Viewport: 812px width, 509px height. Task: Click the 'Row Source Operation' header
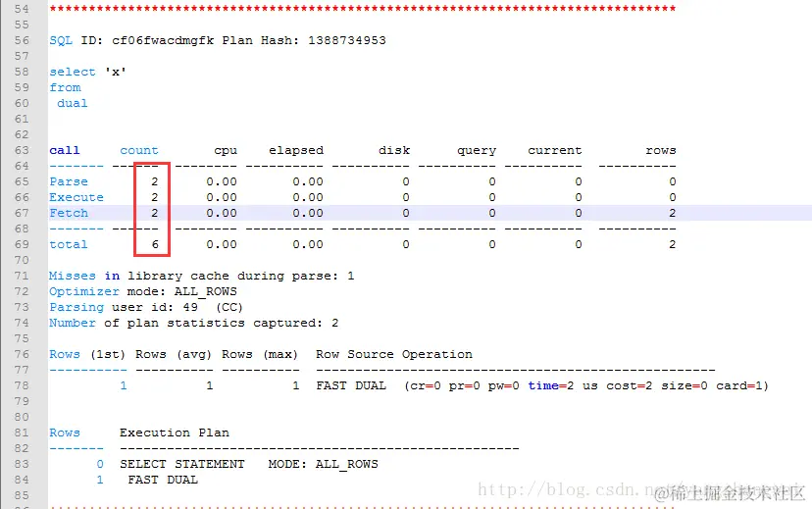coord(394,354)
